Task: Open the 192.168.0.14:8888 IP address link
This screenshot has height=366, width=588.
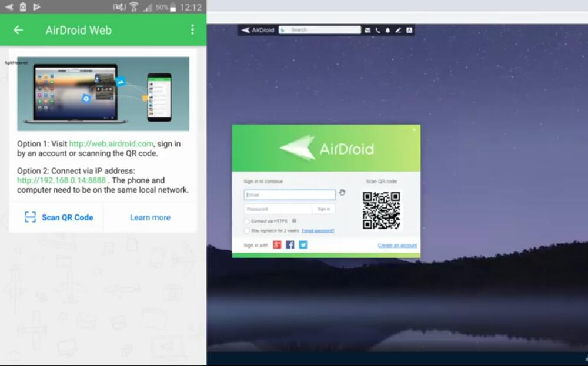Action: [x=62, y=180]
